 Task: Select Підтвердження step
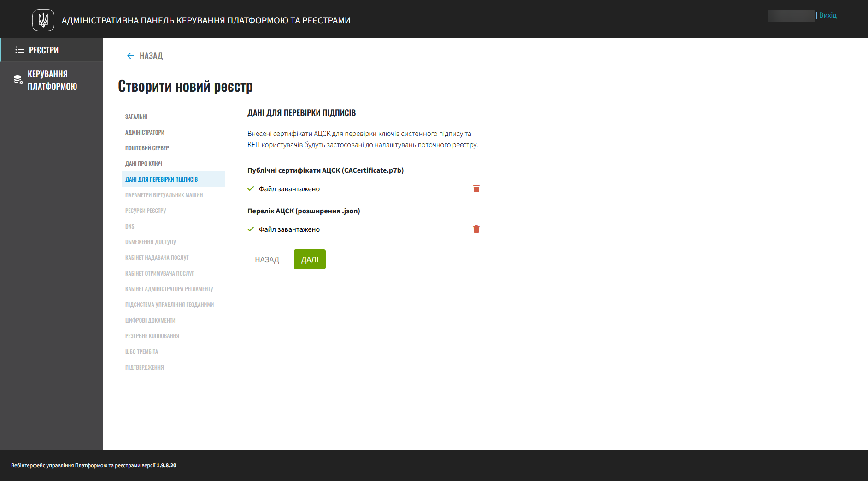(x=145, y=367)
